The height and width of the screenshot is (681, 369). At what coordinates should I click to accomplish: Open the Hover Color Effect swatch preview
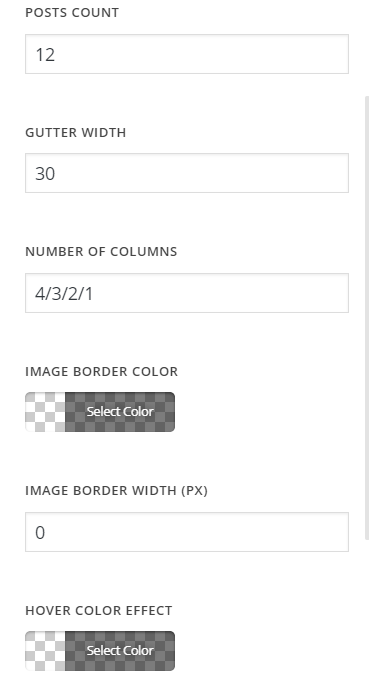pos(45,651)
